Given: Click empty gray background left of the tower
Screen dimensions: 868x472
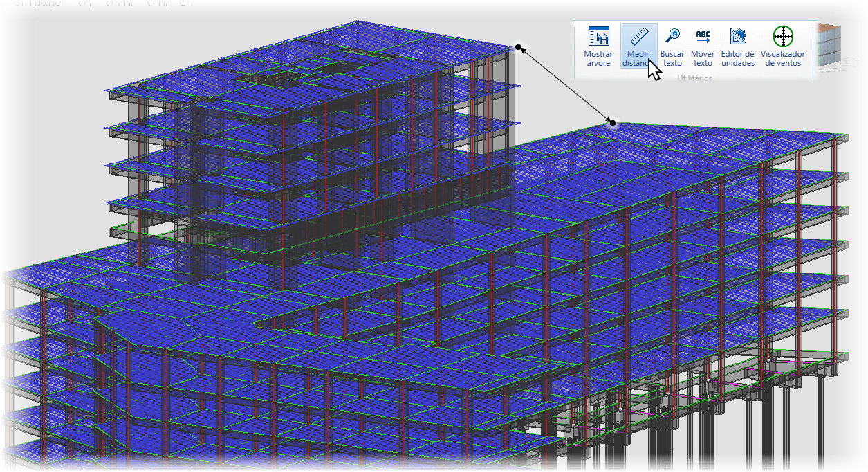Looking at the screenshot, I should (48, 138).
